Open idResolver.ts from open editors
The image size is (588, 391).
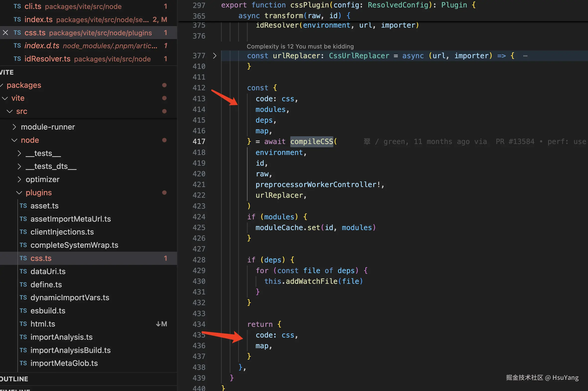click(47, 59)
